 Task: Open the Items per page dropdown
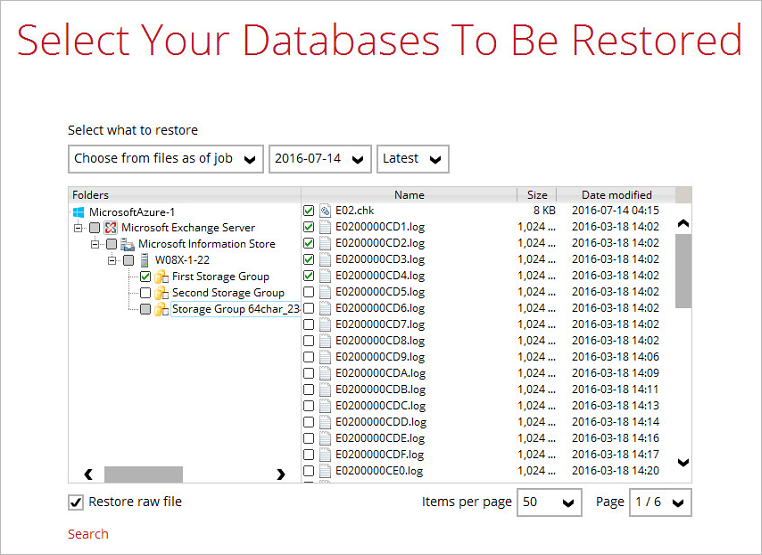[550, 502]
